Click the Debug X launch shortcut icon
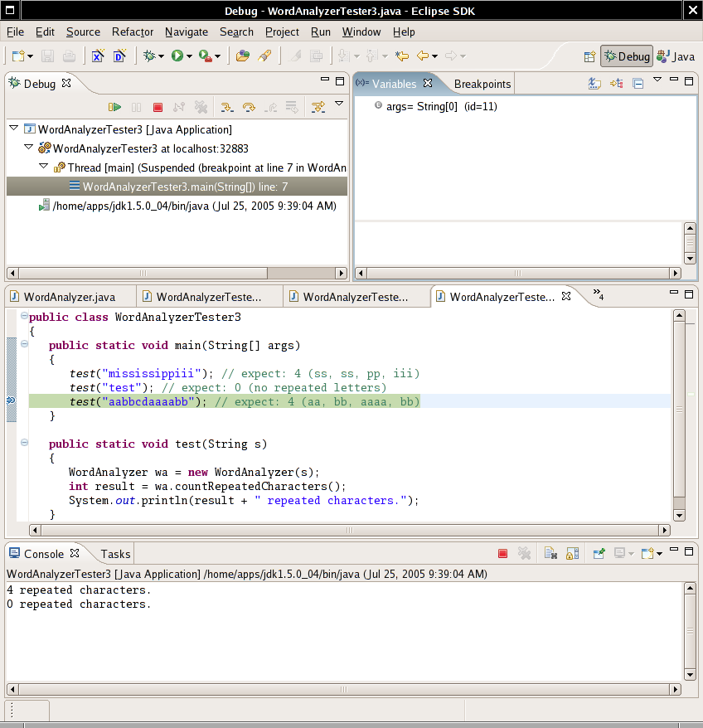The height and width of the screenshot is (728, 703). pos(98,56)
